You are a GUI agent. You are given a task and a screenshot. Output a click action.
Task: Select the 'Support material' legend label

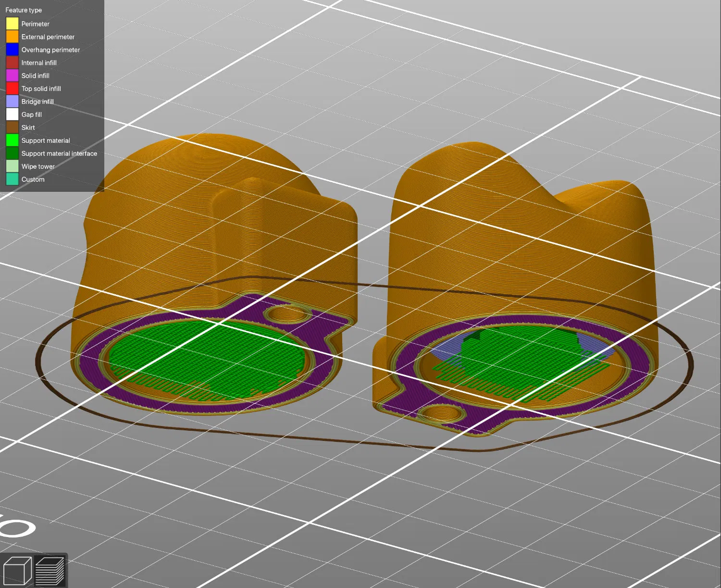tap(46, 141)
